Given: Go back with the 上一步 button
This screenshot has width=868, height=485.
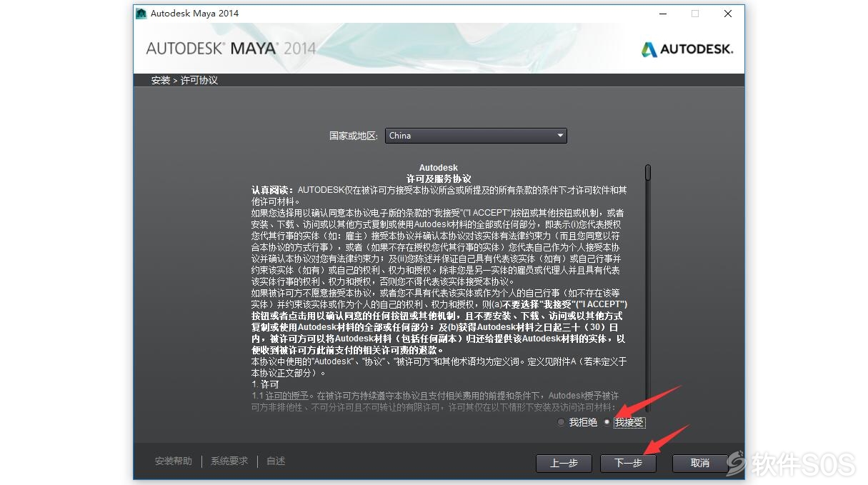Looking at the screenshot, I should coord(564,463).
